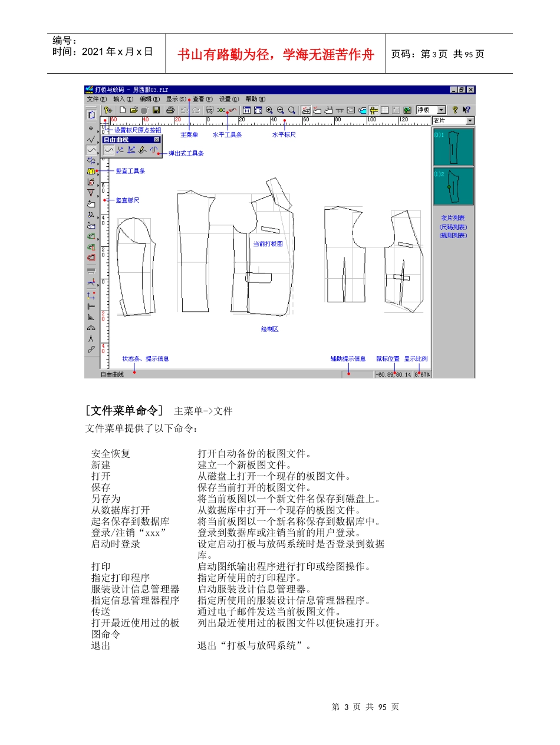Click the Print icon in the toolbar

click(x=170, y=110)
